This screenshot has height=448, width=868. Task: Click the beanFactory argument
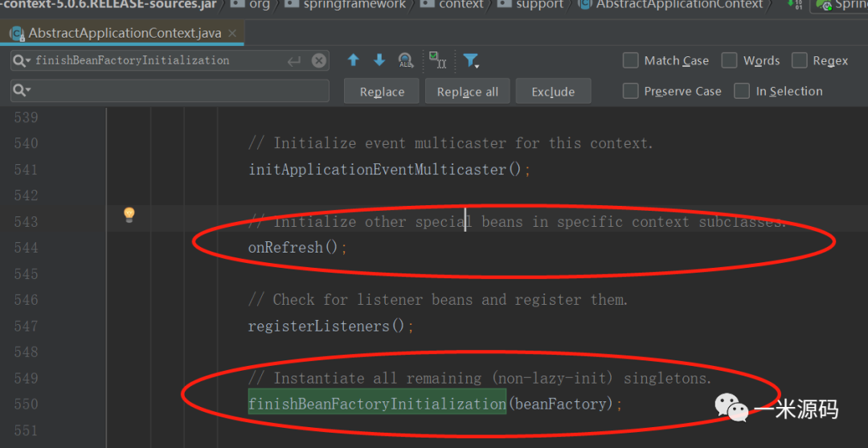click(561, 405)
